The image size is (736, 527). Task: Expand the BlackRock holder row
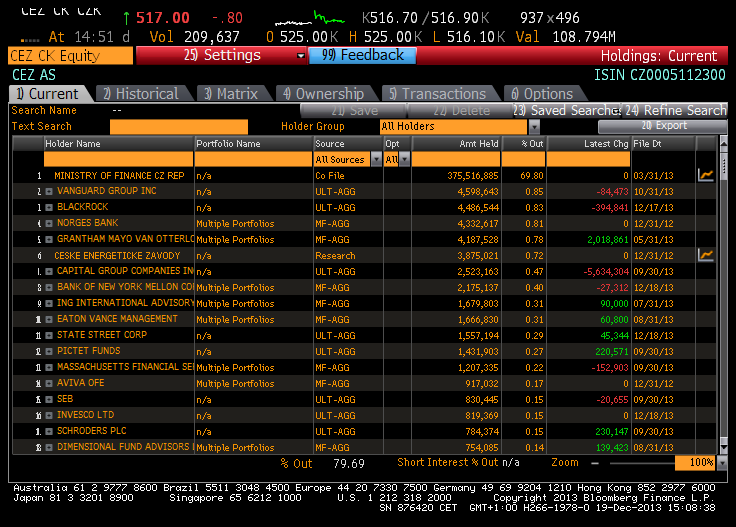[49, 207]
